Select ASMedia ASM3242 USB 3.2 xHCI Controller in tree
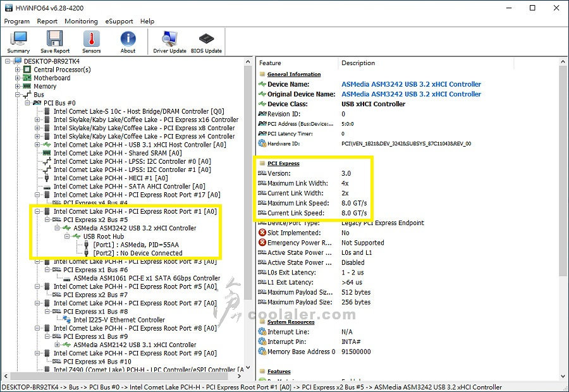 pyautogui.click(x=135, y=228)
